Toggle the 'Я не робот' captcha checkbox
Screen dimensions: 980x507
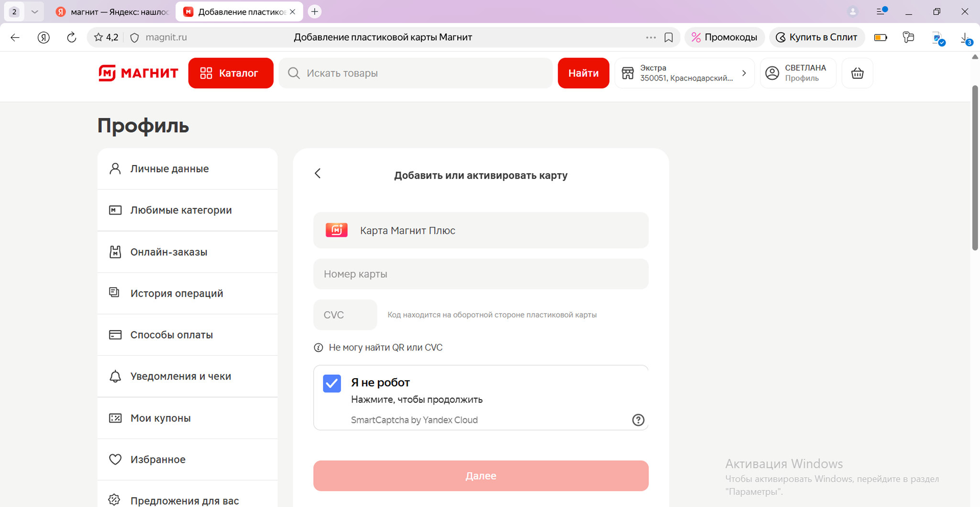click(332, 383)
